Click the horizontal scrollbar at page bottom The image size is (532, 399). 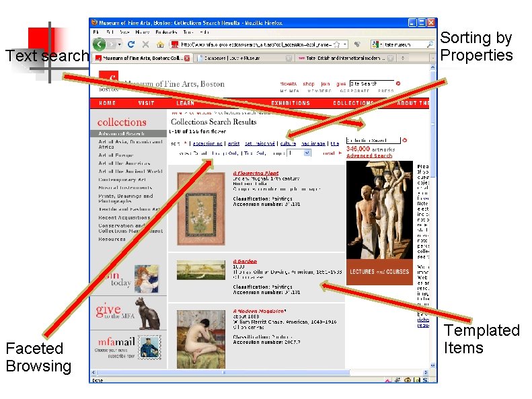point(223,372)
